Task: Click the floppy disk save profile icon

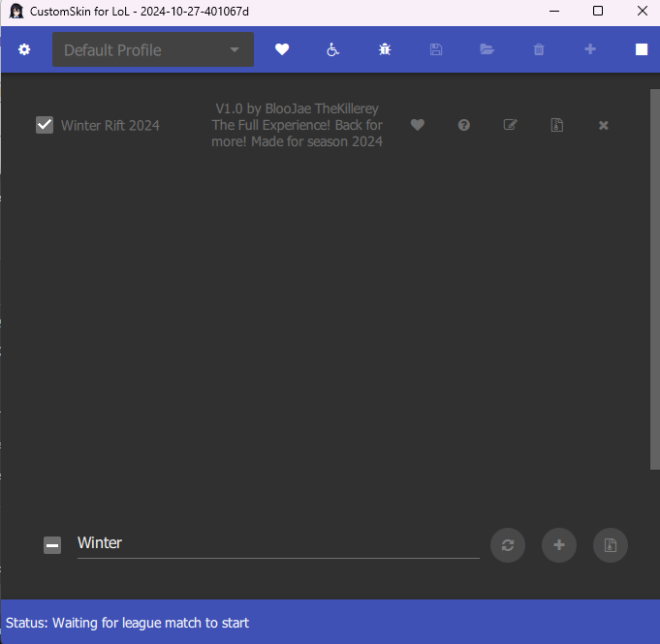Action: 436,50
